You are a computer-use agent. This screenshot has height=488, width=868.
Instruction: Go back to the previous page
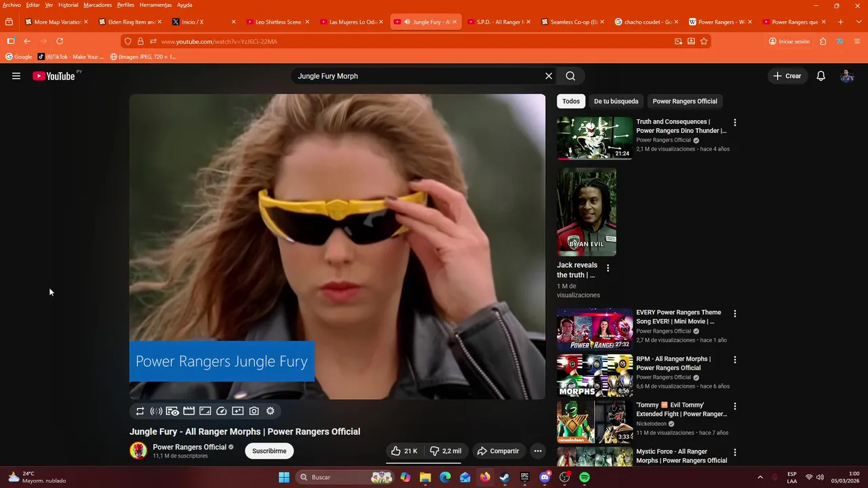point(27,41)
